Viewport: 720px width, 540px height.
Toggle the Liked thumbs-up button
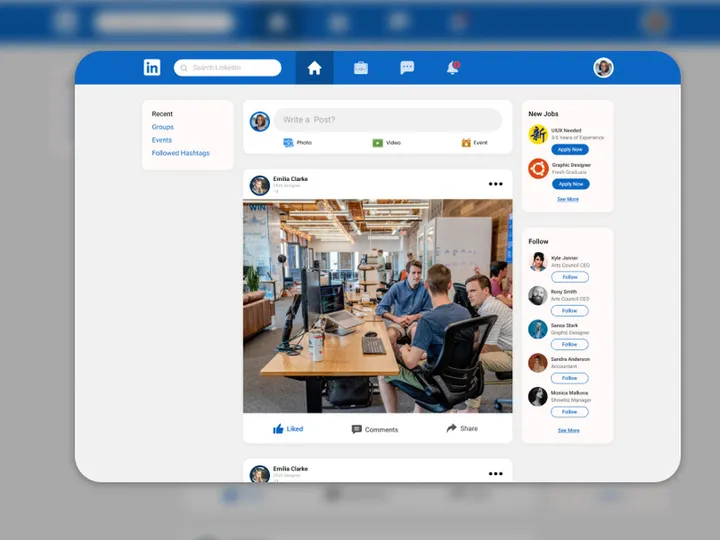(x=288, y=429)
